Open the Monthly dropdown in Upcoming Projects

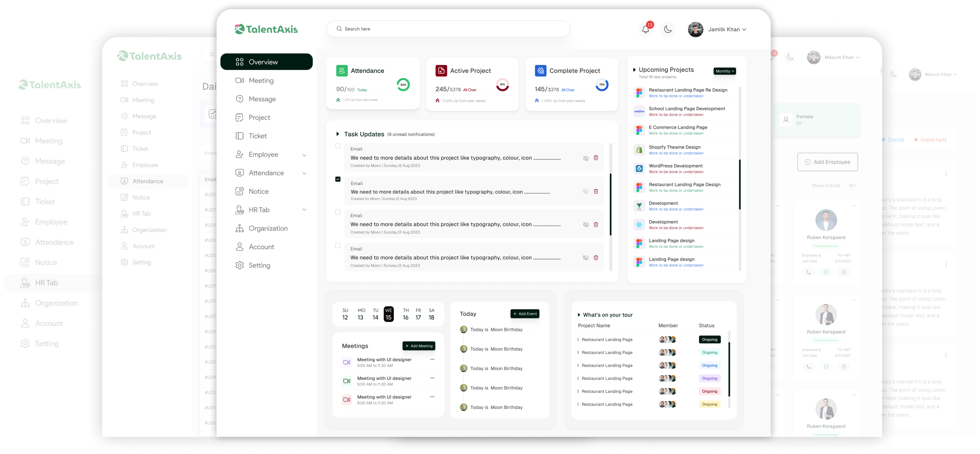(x=724, y=71)
